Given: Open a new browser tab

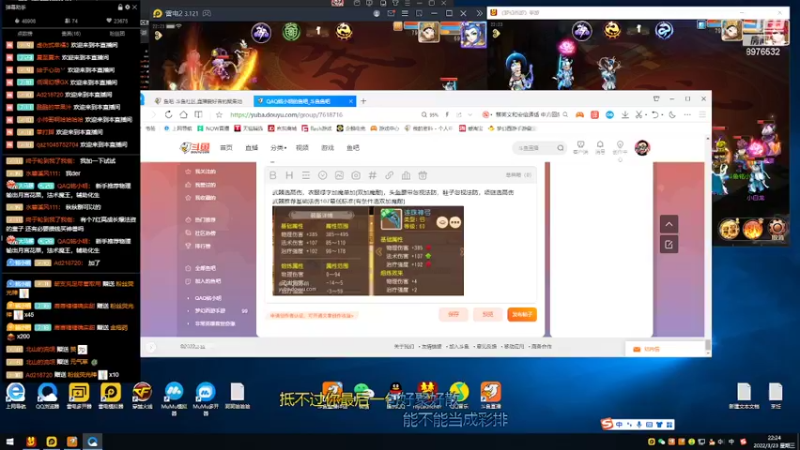Looking at the screenshot, I should click(363, 101).
